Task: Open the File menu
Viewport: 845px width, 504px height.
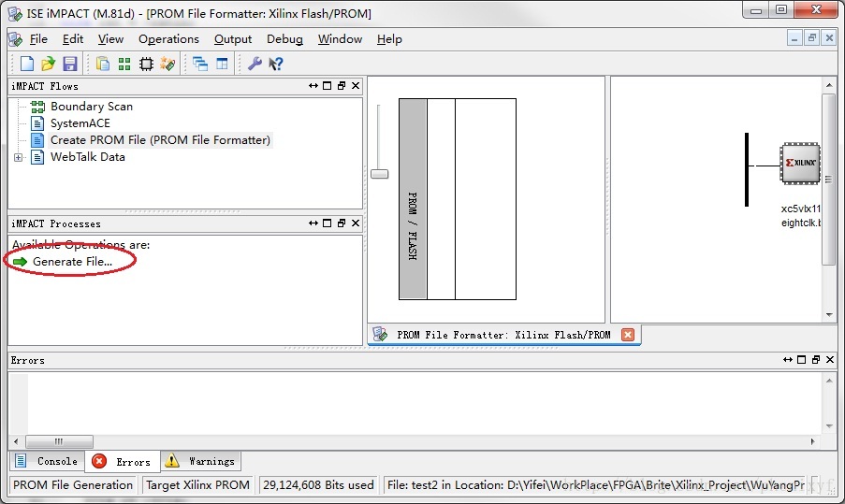Action: pos(38,39)
